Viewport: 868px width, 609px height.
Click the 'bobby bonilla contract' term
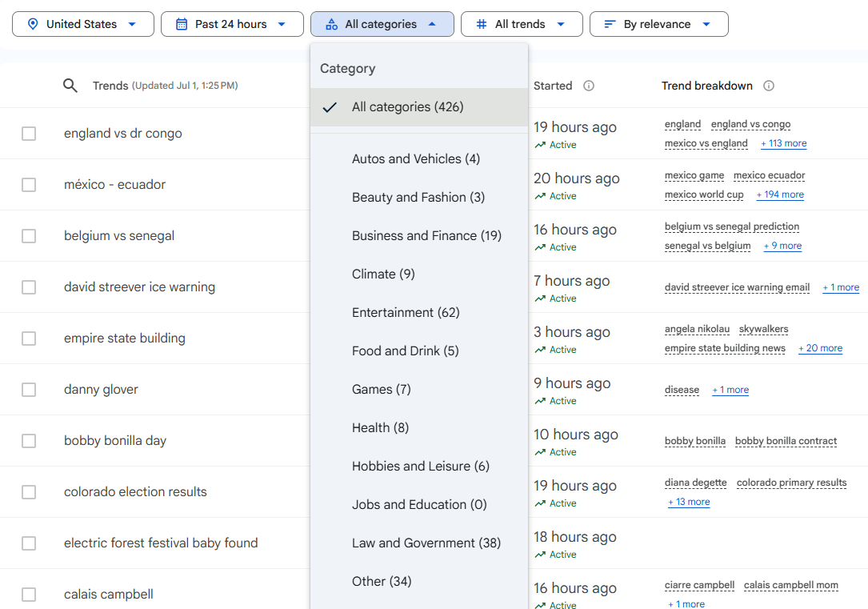[786, 441]
